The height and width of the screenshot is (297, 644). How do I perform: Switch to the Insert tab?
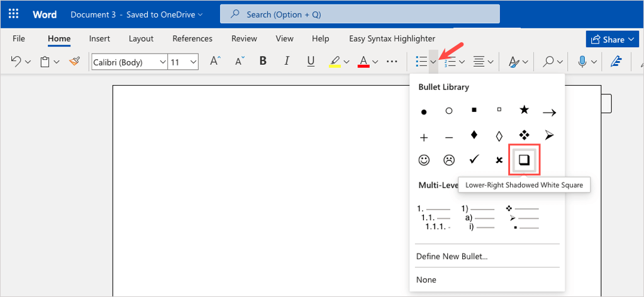tap(99, 38)
